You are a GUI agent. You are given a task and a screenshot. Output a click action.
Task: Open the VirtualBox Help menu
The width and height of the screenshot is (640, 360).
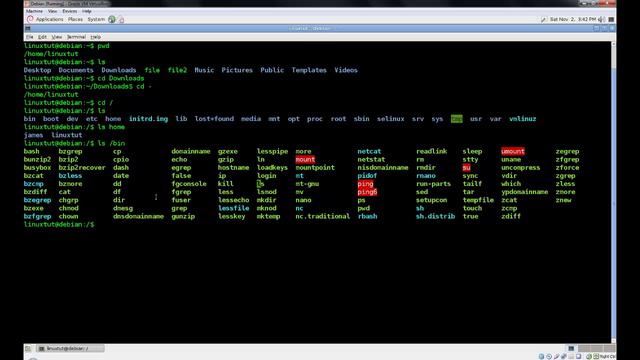(87, 11)
